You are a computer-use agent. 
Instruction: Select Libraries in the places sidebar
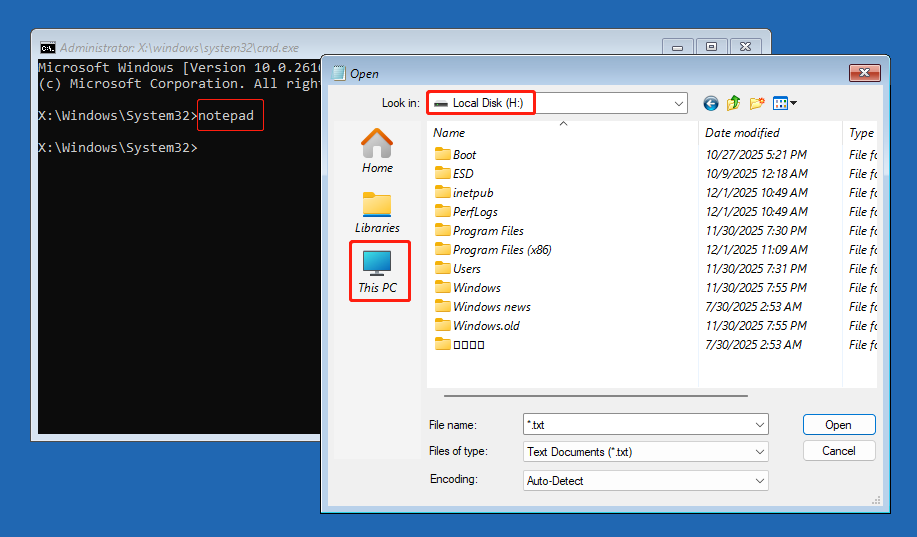pos(377,212)
